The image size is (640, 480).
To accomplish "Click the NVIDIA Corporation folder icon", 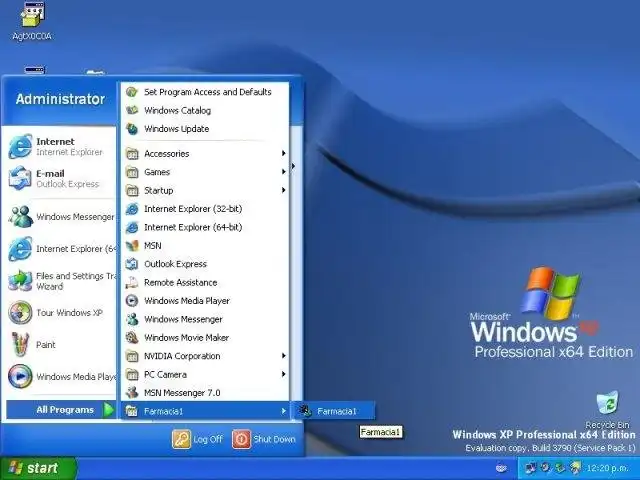I will pyautogui.click(x=132, y=356).
